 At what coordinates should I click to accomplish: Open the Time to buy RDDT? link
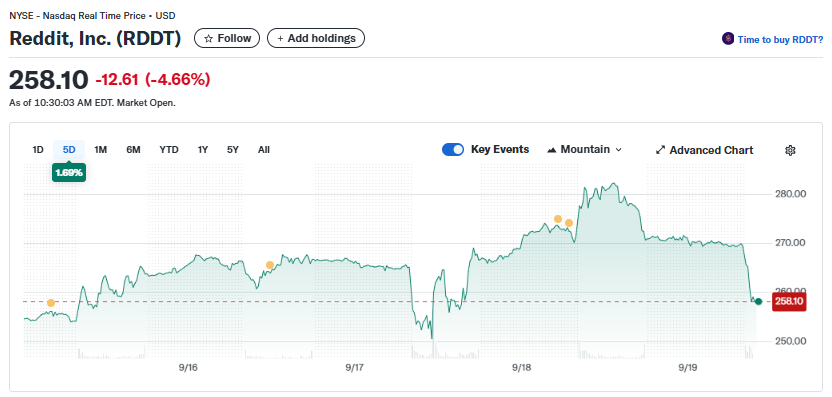(780, 39)
